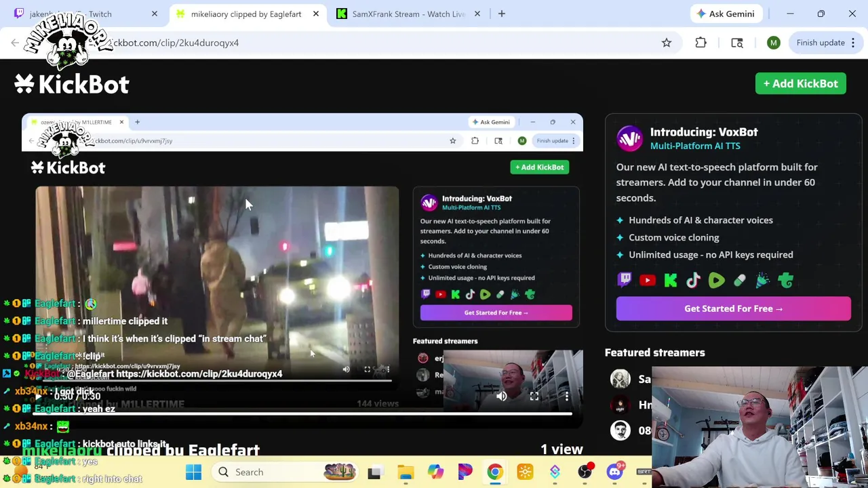Click the large Get Started For Free button

(x=733, y=308)
